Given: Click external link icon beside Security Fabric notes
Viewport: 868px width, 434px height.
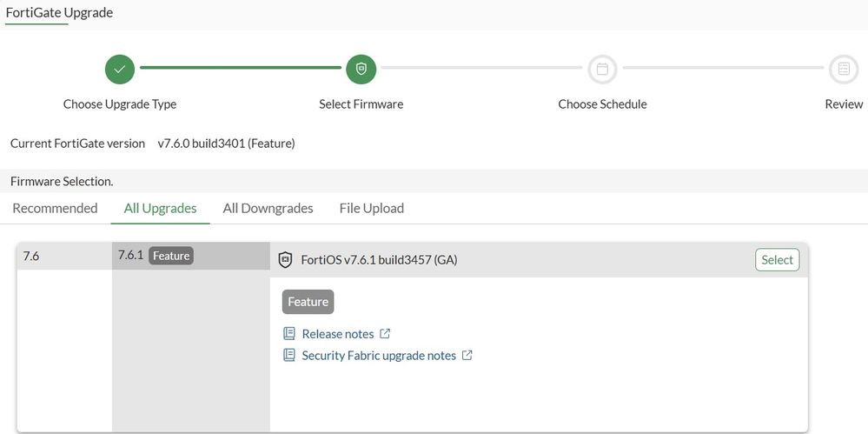Looking at the screenshot, I should (467, 356).
